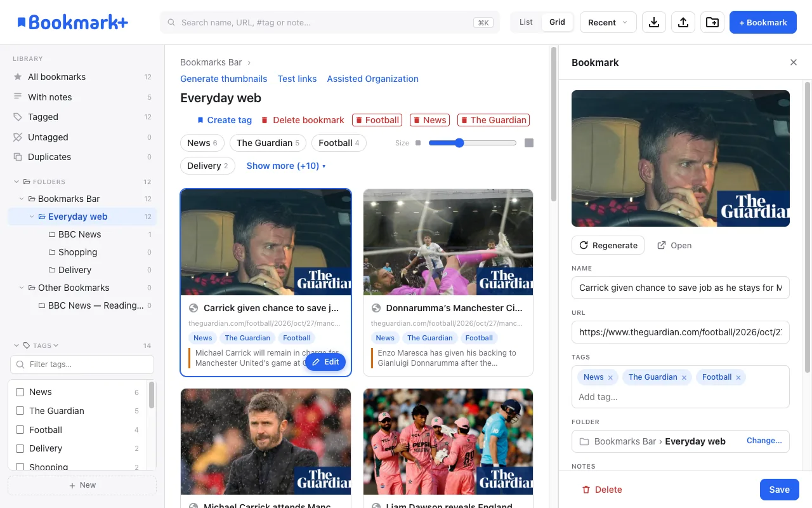
Task: Click the Assisted Organization link
Action: (x=372, y=79)
